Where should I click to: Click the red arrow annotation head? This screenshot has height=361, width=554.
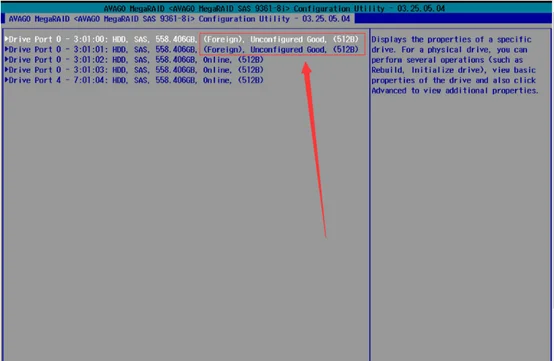coord(306,69)
